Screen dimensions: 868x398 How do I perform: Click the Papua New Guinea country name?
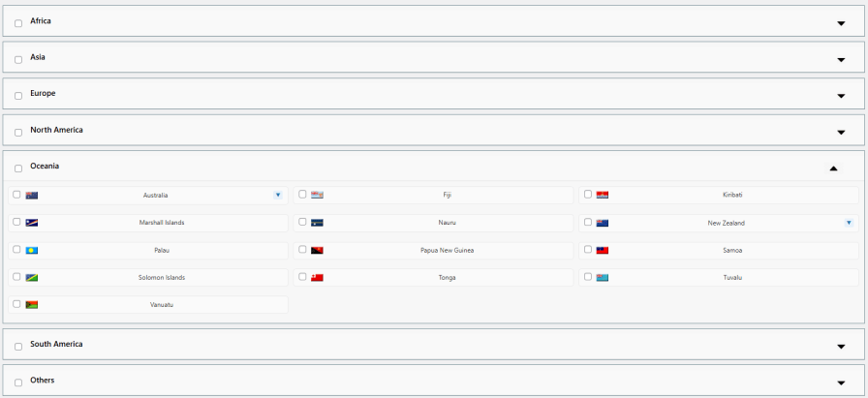pos(448,250)
